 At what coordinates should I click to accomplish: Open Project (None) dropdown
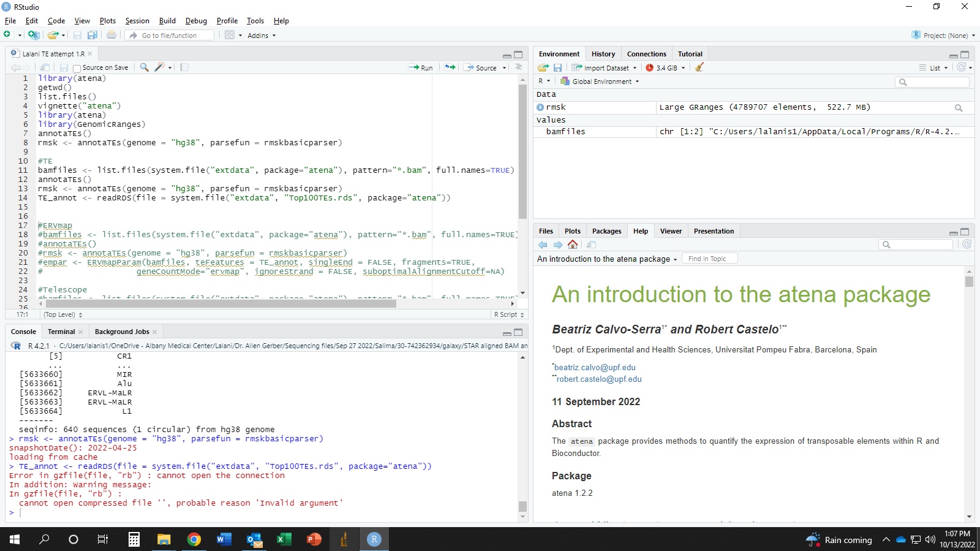[943, 36]
